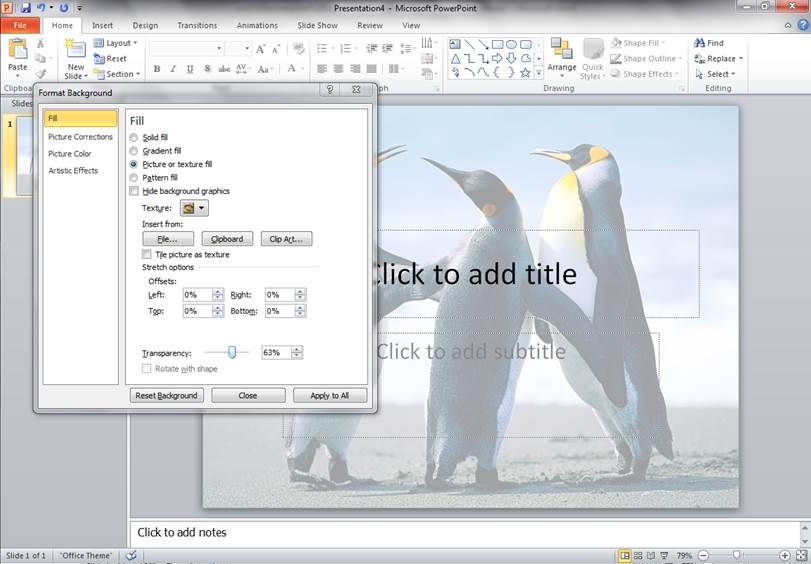Click the Bold formatting icon
811x564 pixels.
click(x=157, y=69)
